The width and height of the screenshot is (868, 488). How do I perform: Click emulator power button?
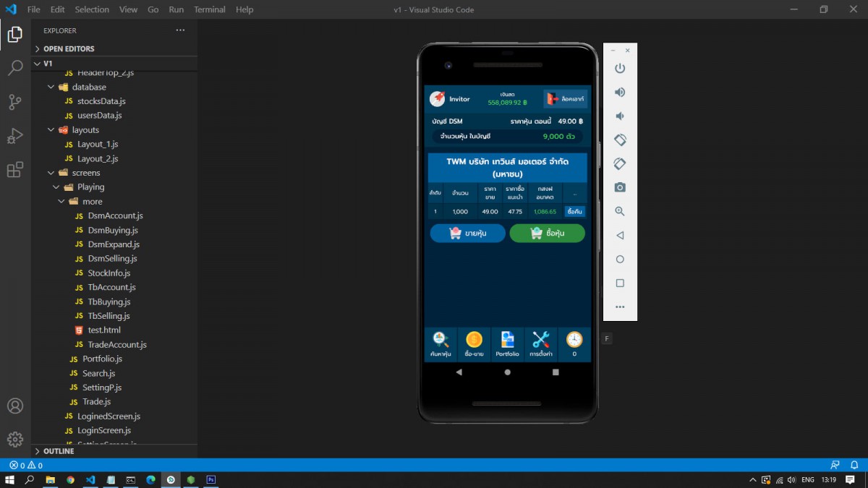620,69
